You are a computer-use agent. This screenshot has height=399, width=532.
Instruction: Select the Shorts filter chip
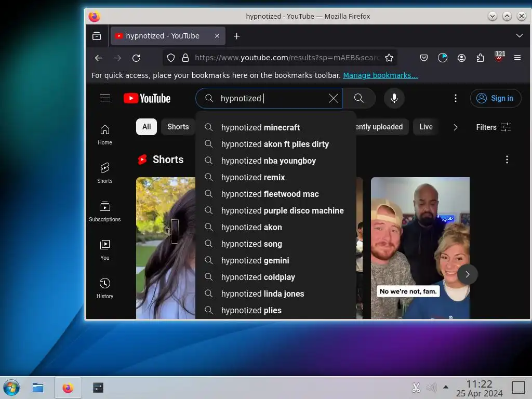coord(178,127)
